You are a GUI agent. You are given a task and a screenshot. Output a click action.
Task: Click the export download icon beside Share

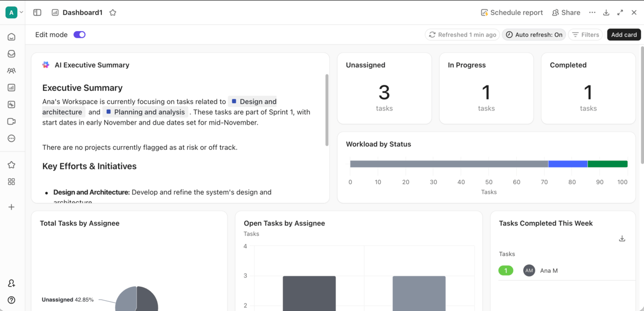(x=606, y=12)
